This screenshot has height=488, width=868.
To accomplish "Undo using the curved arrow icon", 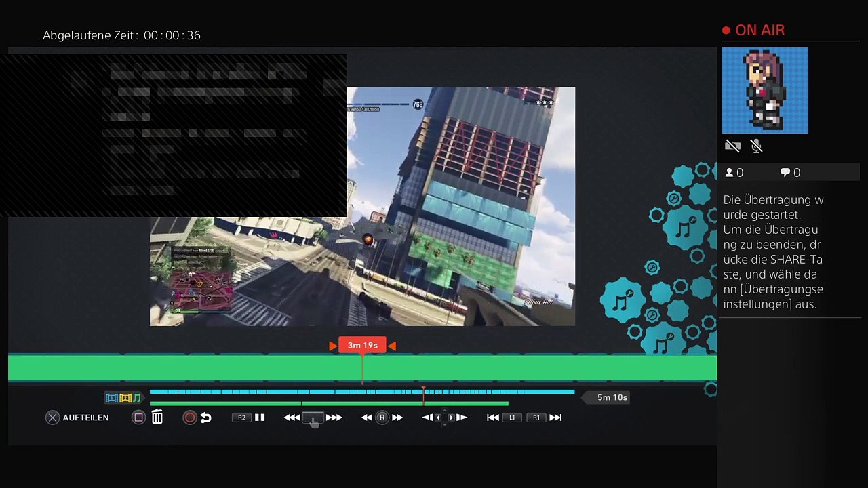I will (x=205, y=418).
